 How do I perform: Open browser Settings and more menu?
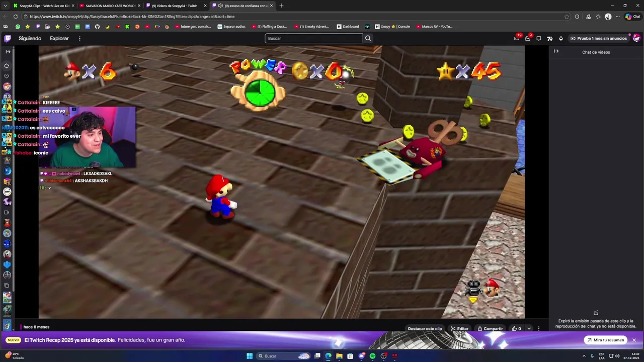(x=618, y=16)
